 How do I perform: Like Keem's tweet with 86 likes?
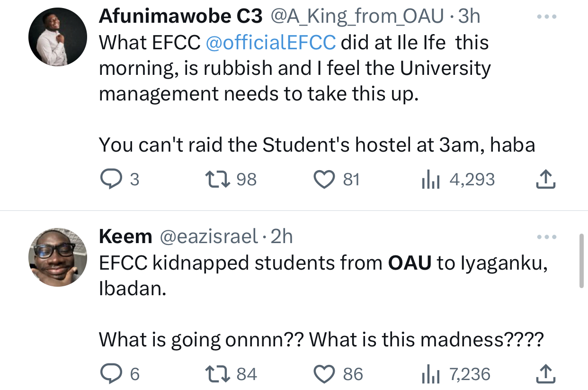click(324, 374)
